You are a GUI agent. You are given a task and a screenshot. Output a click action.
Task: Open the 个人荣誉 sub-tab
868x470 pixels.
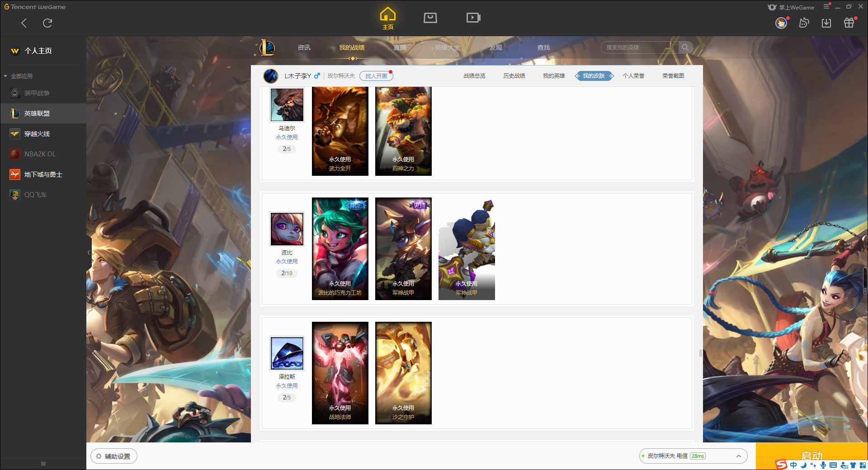[633, 76]
